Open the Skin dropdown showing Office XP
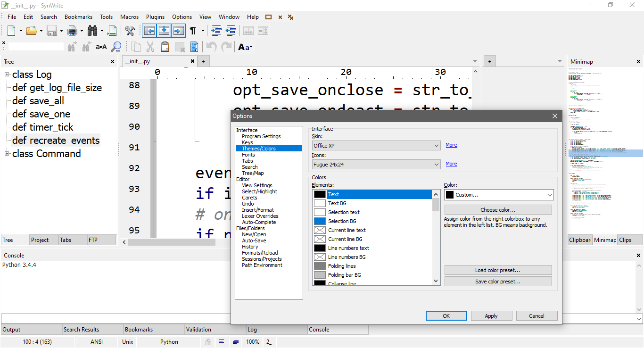This screenshot has width=644, height=348. click(x=376, y=146)
